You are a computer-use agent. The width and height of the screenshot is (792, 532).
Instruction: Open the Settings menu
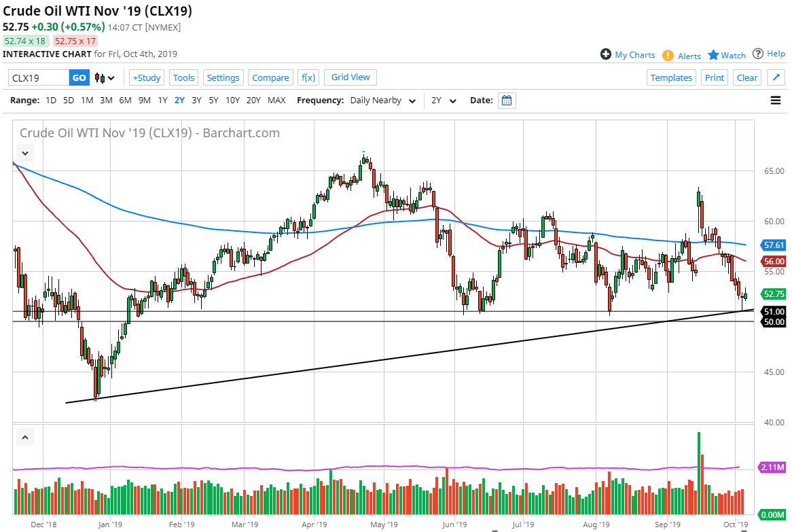(223, 77)
